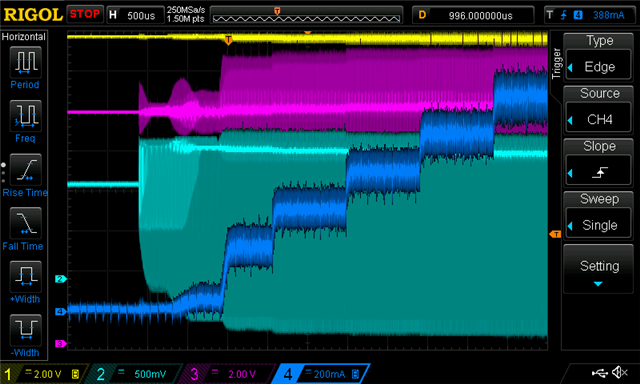Click the channel 3 ground level marker

60,344
